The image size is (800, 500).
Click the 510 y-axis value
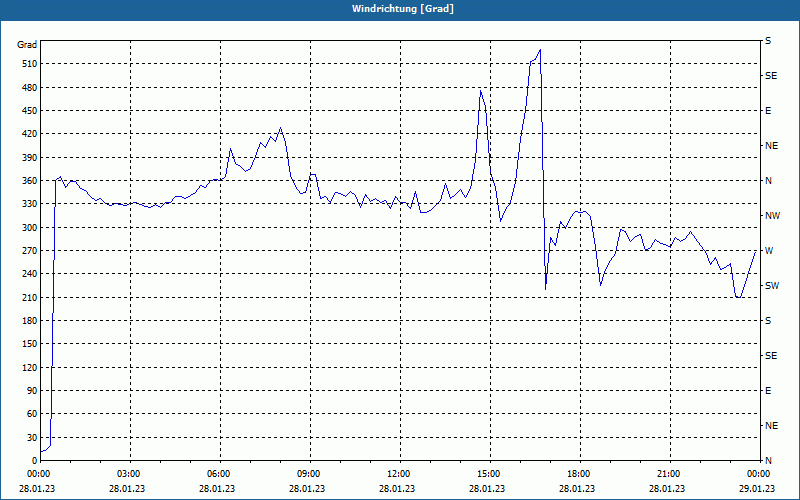[x=30, y=64]
